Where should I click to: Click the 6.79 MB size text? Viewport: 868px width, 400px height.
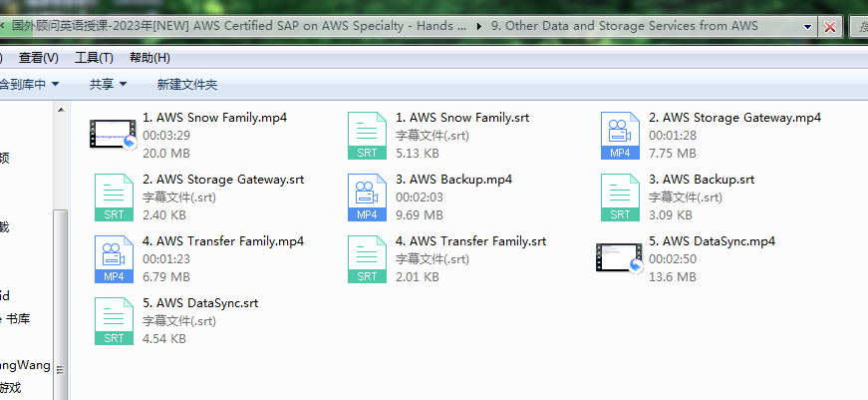coord(166,276)
